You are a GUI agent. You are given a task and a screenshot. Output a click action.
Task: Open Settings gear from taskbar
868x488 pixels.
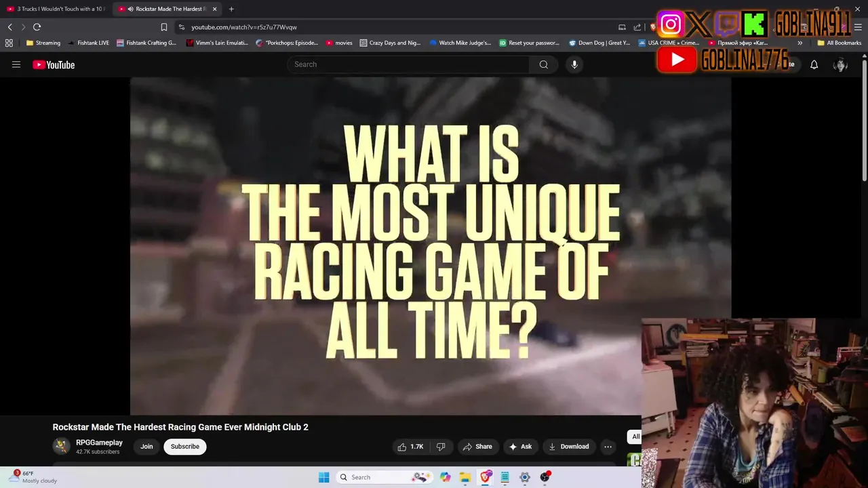point(525,477)
